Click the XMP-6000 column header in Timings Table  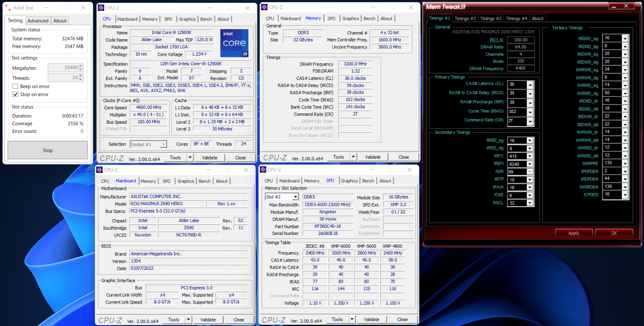[x=341, y=246]
